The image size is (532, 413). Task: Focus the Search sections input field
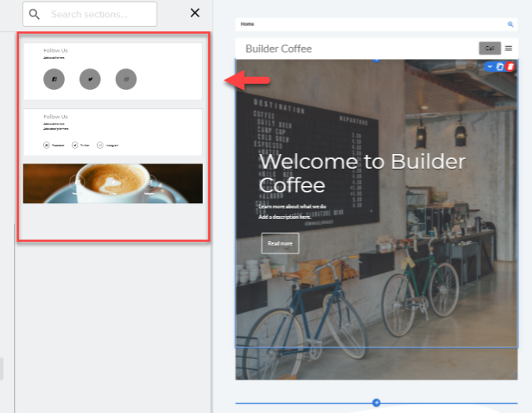(90, 14)
